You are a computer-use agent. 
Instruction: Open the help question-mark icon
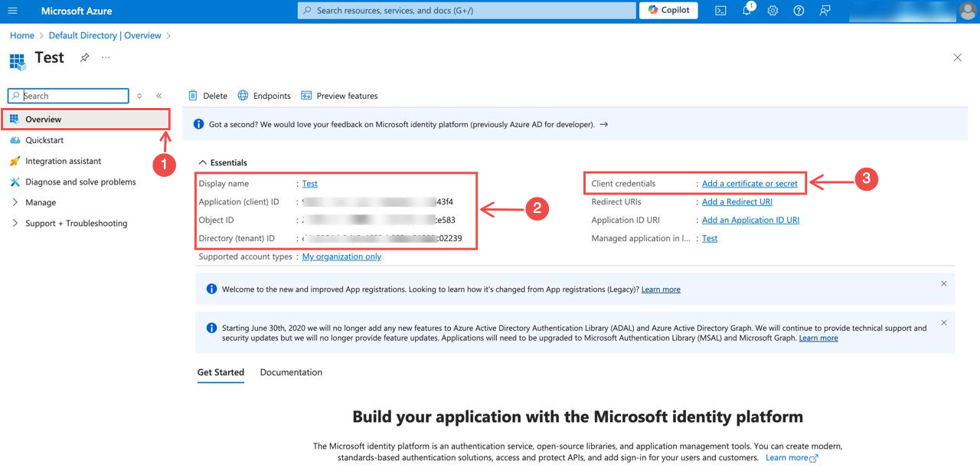(798, 10)
